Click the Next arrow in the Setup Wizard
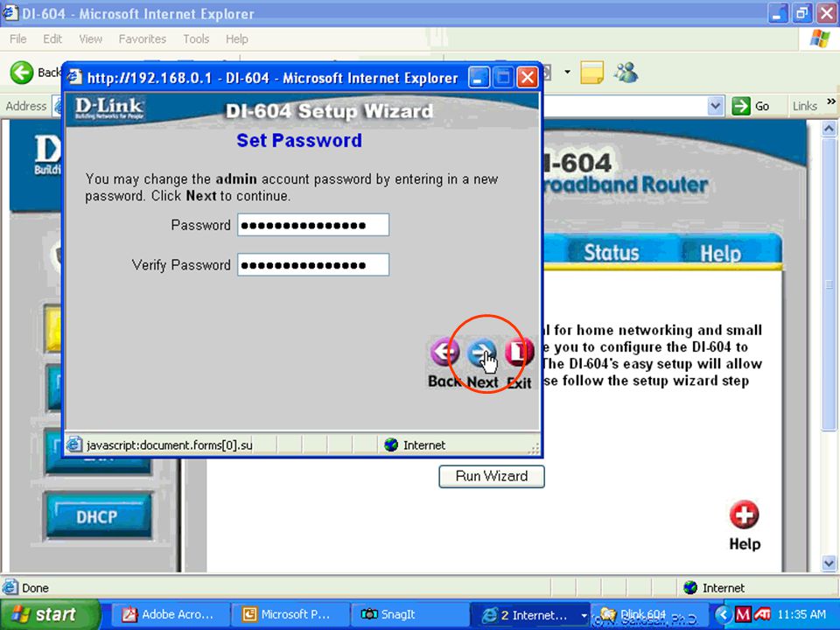 point(481,353)
